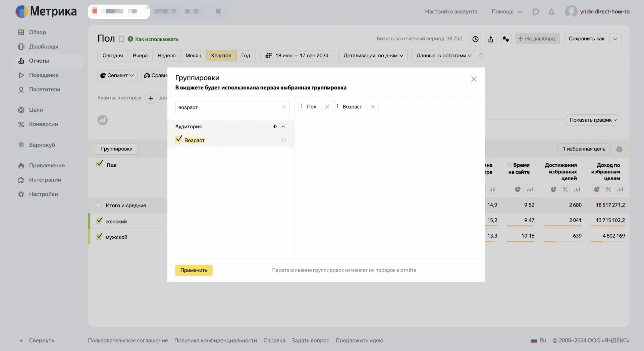Viewport: 644px width, 351px height.
Task: Select pie chart icon under Время на сайте
Action: coord(518,189)
